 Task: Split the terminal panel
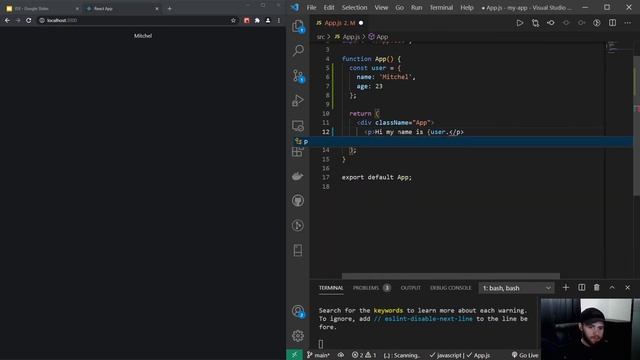582,288
